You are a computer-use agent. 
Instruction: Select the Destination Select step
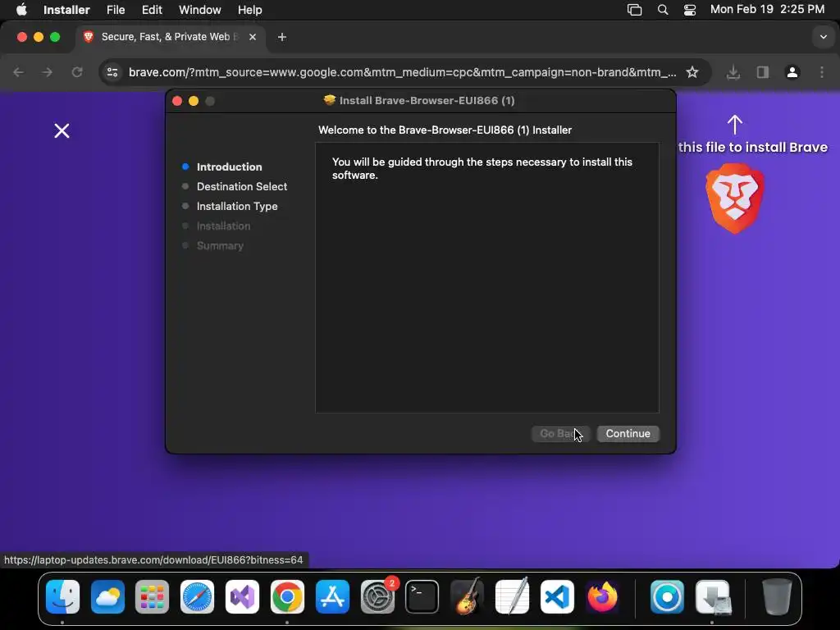242,186
